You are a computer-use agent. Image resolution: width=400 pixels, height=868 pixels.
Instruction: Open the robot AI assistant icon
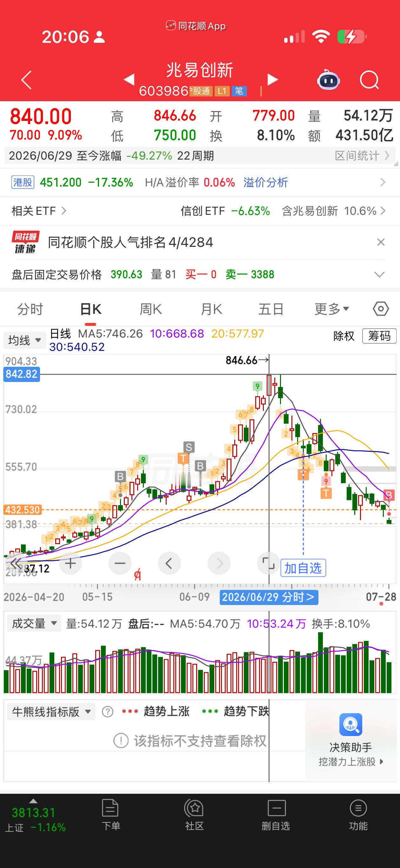tap(328, 80)
